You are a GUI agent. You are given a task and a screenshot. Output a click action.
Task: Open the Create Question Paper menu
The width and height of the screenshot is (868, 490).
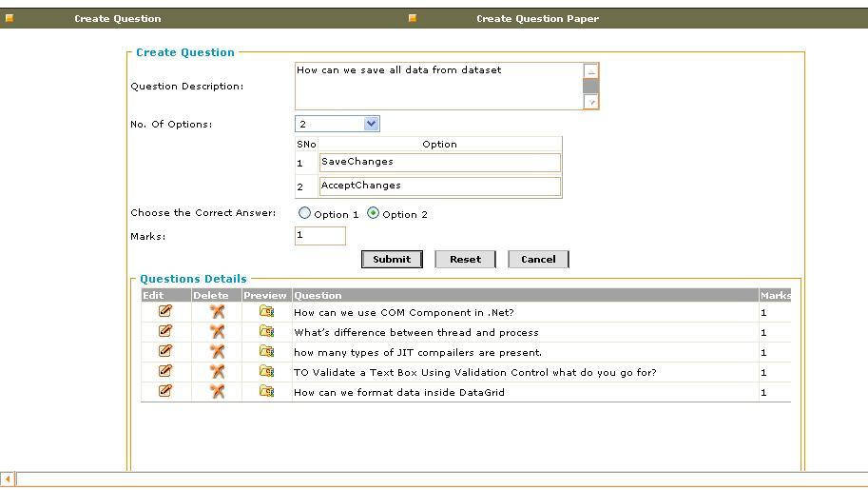(x=537, y=18)
